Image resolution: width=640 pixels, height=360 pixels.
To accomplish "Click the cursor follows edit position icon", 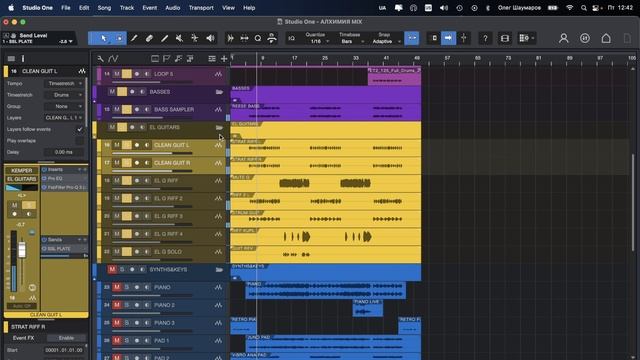I will pyautogui.click(x=464, y=38).
